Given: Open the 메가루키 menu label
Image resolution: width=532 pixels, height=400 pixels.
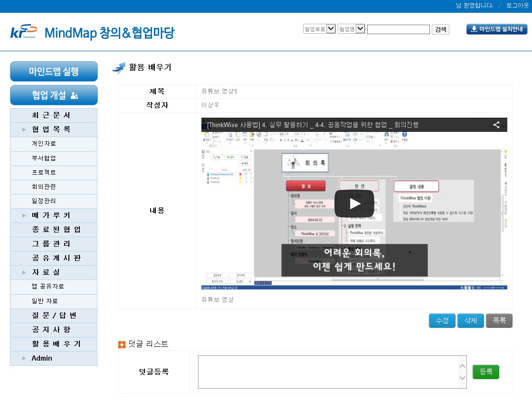Looking at the screenshot, I should (x=51, y=215).
